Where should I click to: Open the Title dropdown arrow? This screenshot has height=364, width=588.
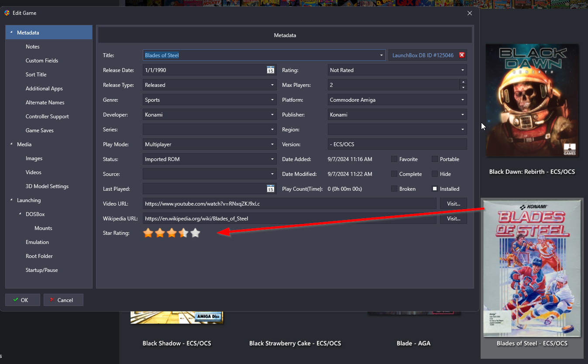381,55
